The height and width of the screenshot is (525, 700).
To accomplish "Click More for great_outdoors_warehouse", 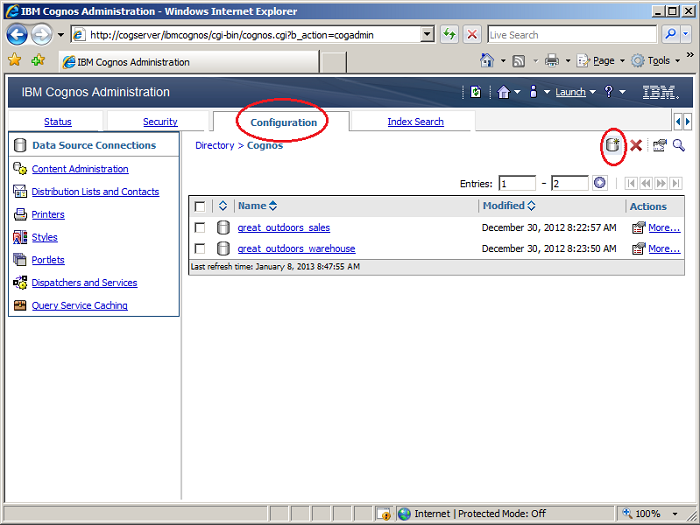I will (664, 249).
